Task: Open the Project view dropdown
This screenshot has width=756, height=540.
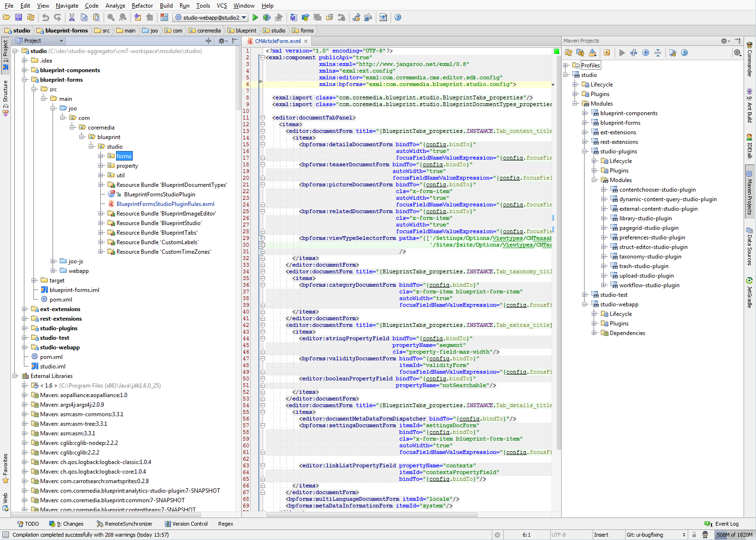Action: [x=40, y=41]
